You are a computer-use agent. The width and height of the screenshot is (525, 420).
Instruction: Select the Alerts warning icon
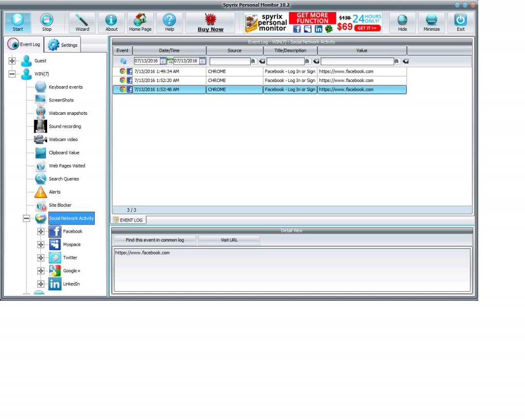pyautogui.click(x=41, y=192)
